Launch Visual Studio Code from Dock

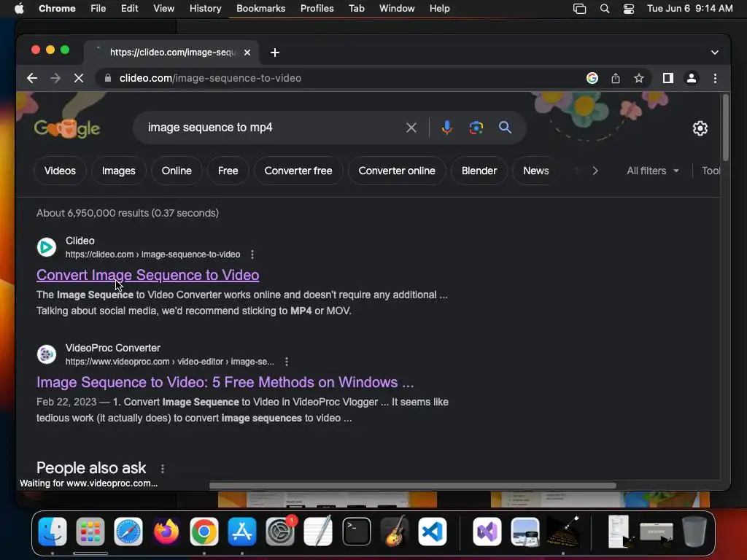pyautogui.click(x=433, y=532)
